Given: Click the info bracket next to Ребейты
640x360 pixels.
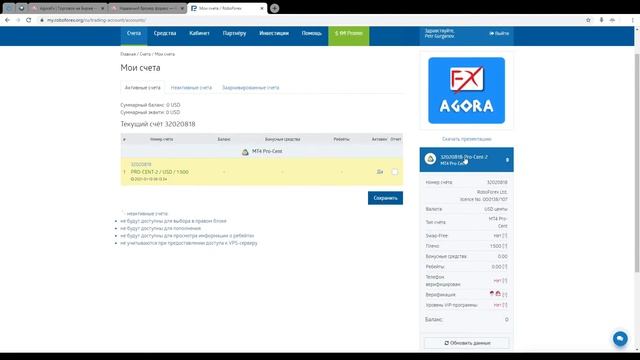Looking at the screenshot, I should click(x=505, y=267).
